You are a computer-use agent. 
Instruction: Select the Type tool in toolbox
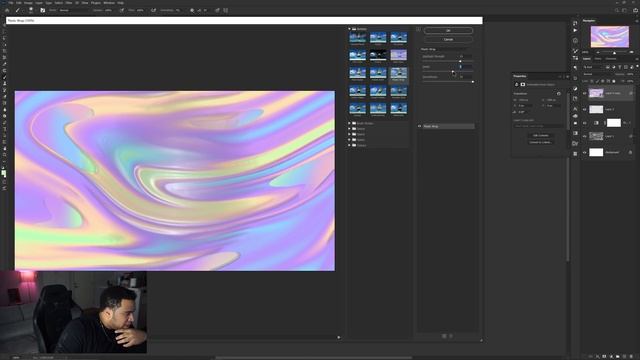tap(4, 129)
